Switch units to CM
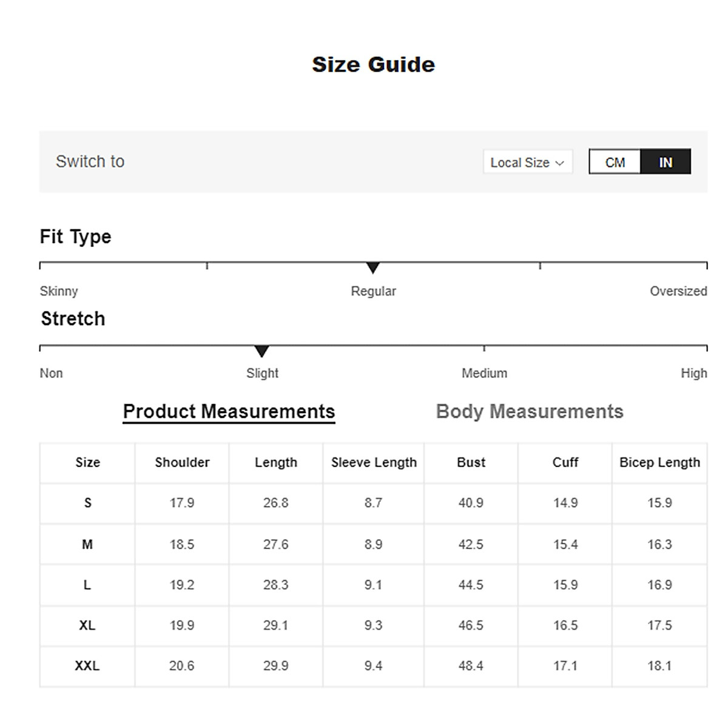 click(615, 163)
